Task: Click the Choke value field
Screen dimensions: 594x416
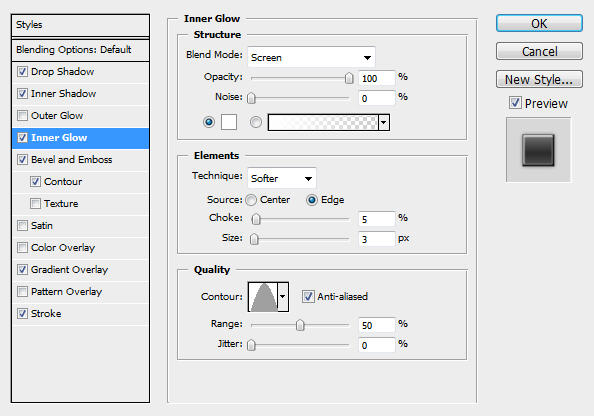Action: pyautogui.click(x=377, y=219)
